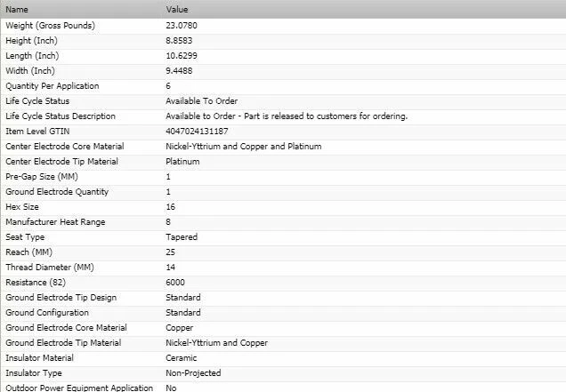Select the Hex Size value 16
This screenshot has height=392, width=566.
(x=170, y=207)
